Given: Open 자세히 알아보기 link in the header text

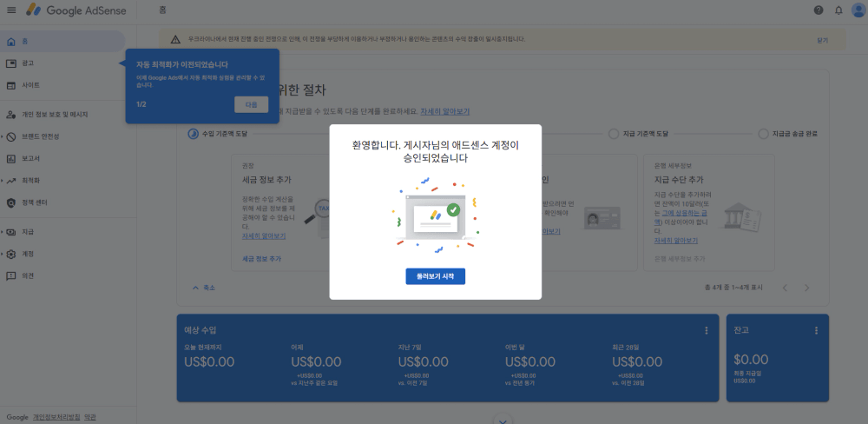Looking at the screenshot, I should tap(444, 111).
